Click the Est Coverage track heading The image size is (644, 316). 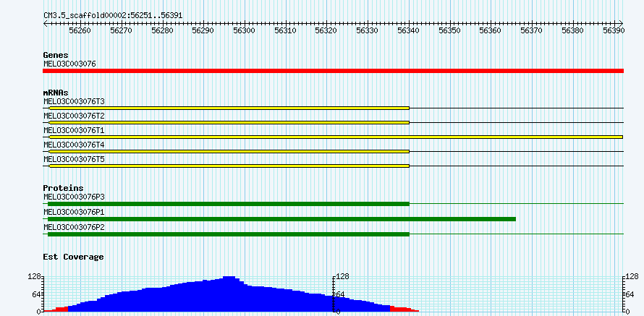click(73, 257)
